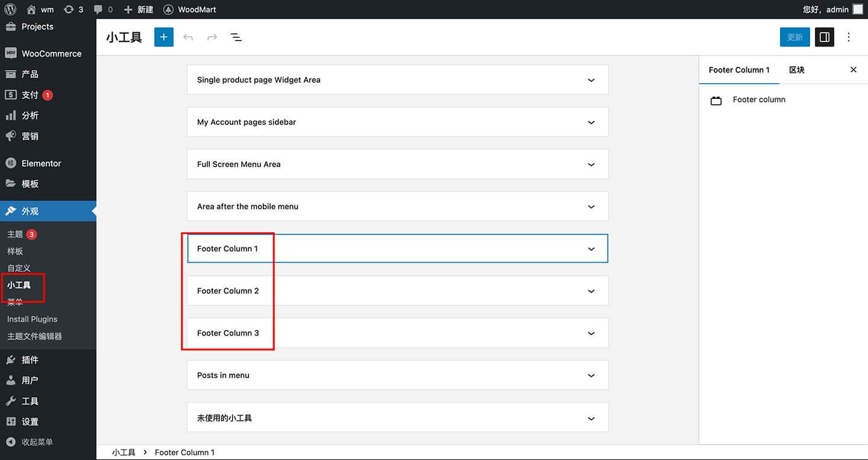This screenshot has width=868, height=460.
Task: Click the admin avatar image
Action: click(857, 9)
